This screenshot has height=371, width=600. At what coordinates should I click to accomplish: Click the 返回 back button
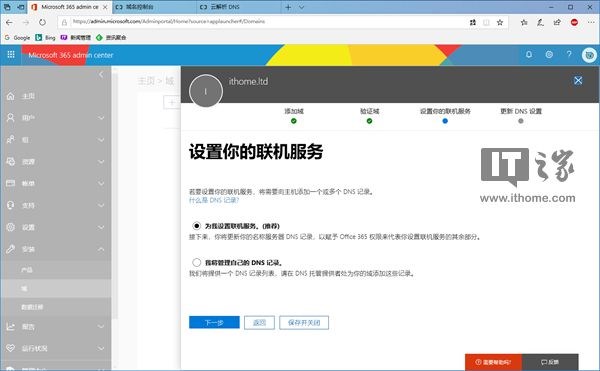259,322
